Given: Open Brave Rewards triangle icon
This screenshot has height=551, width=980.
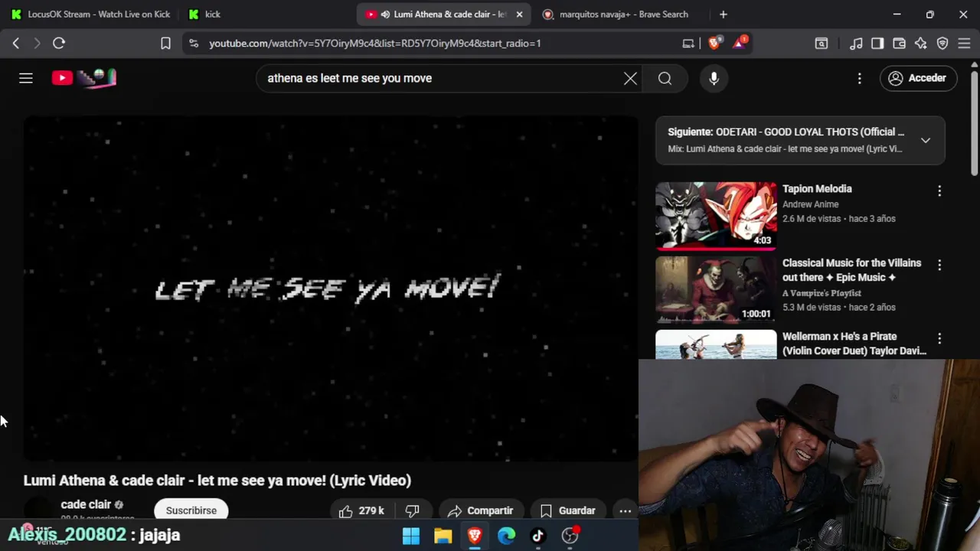Looking at the screenshot, I should (740, 44).
